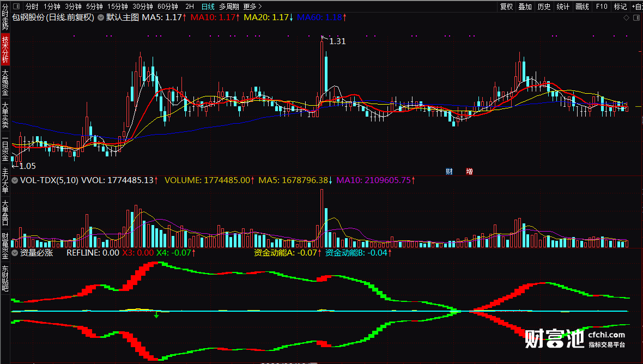Select the 30分钟 period
Viewport: 643px width, 364px height.
pyautogui.click(x=142, y=7)
